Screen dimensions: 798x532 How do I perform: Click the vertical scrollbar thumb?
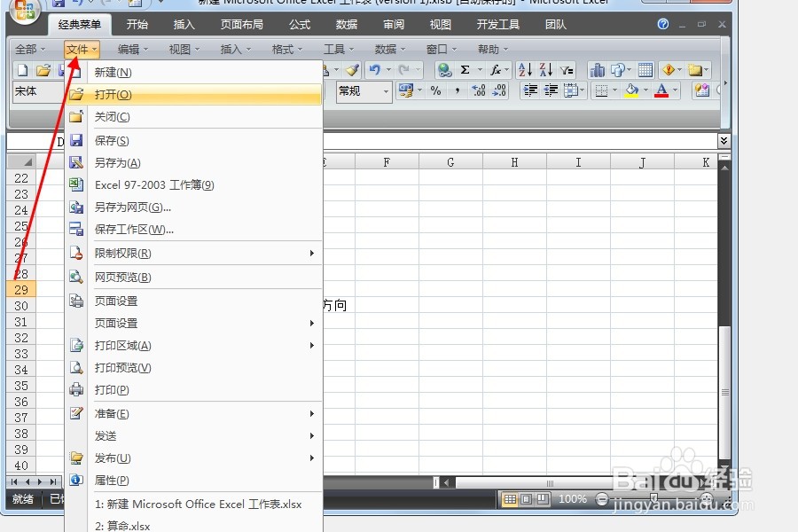tap(724, 392)
